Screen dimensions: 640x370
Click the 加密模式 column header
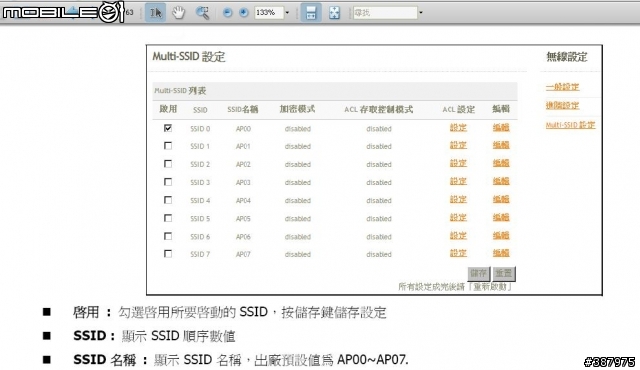[x=297, y=109]
